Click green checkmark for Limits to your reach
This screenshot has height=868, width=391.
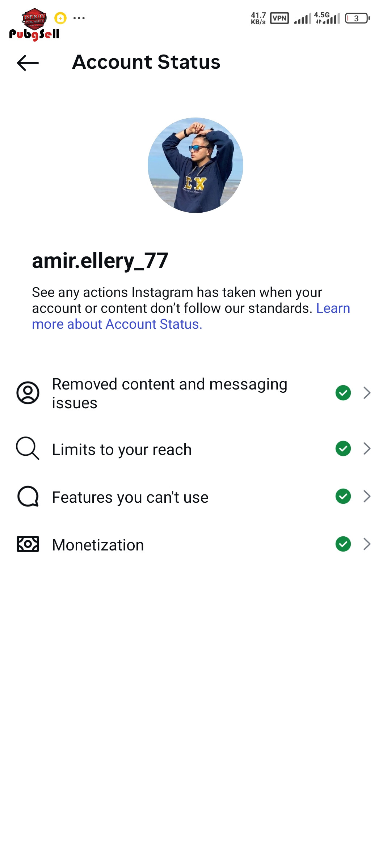coord(343,448)
